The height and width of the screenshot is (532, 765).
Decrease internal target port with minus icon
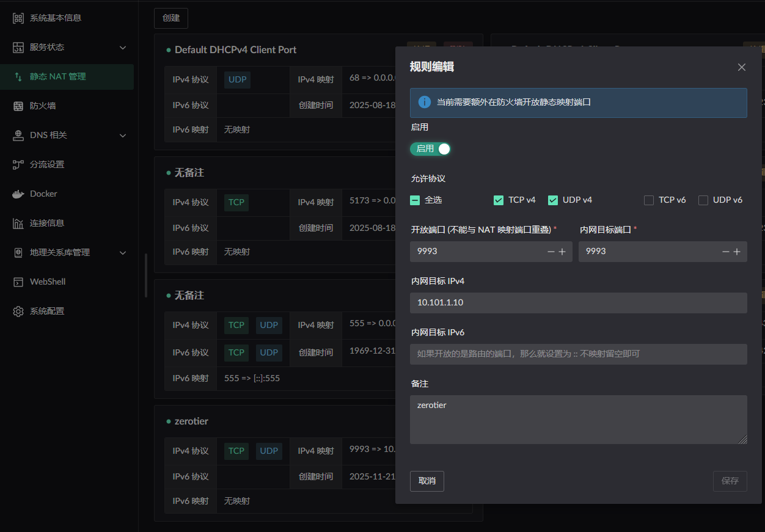coord(726,252)
